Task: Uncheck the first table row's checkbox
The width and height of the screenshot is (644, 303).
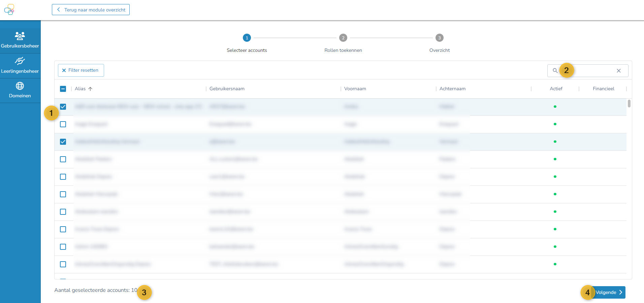Action: [63, 107]
